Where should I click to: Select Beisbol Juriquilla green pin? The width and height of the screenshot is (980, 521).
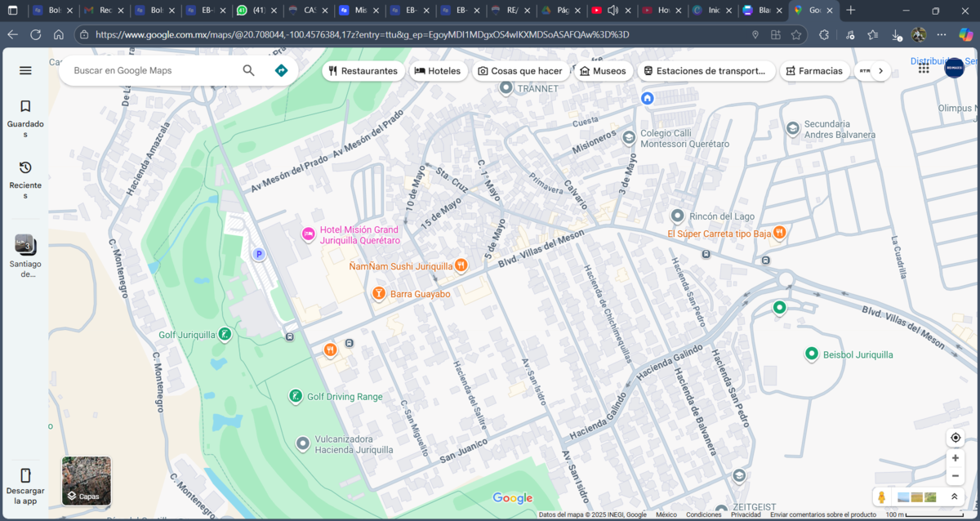(812, 354)
